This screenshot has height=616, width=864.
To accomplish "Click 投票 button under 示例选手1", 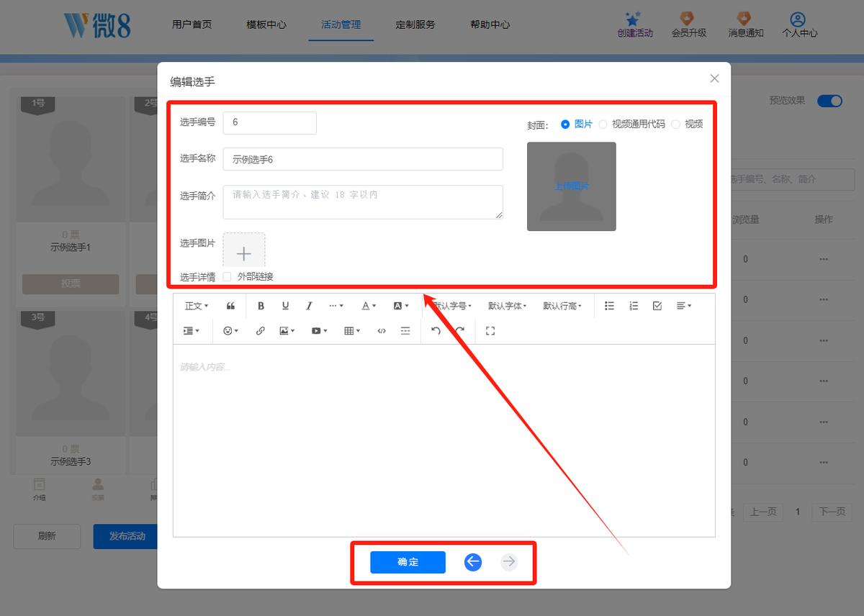I will click(71, 284).
